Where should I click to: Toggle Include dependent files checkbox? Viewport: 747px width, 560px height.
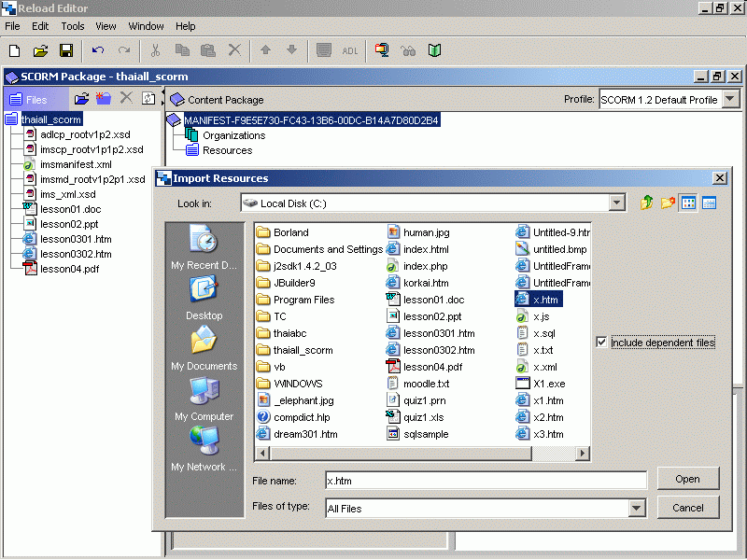(x=601, y=343)
